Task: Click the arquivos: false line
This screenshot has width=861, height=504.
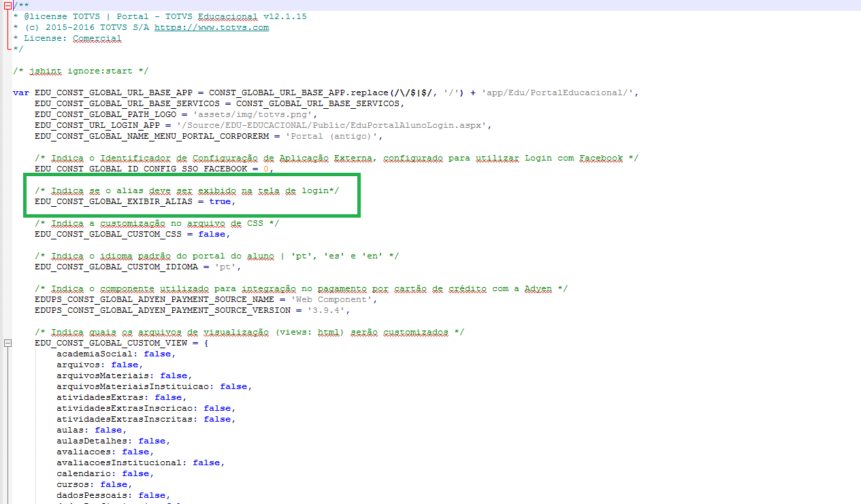Action: pyautogui.click(x=100, y=365)
